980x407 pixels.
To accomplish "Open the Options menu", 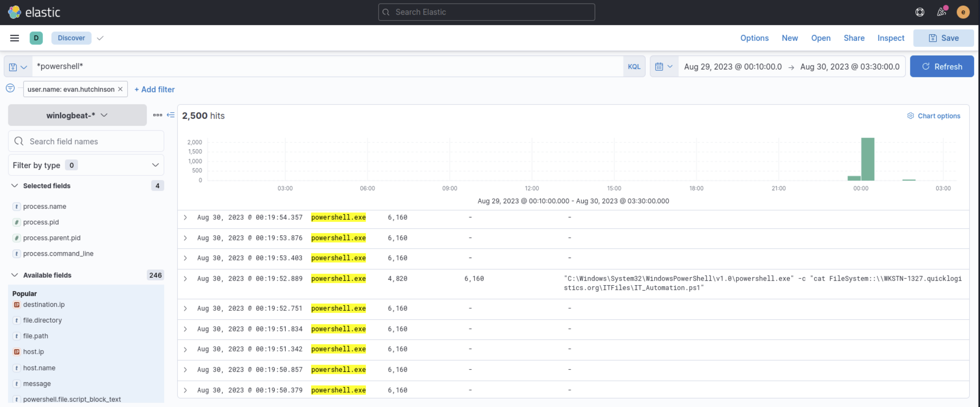I will click(754, 38).
